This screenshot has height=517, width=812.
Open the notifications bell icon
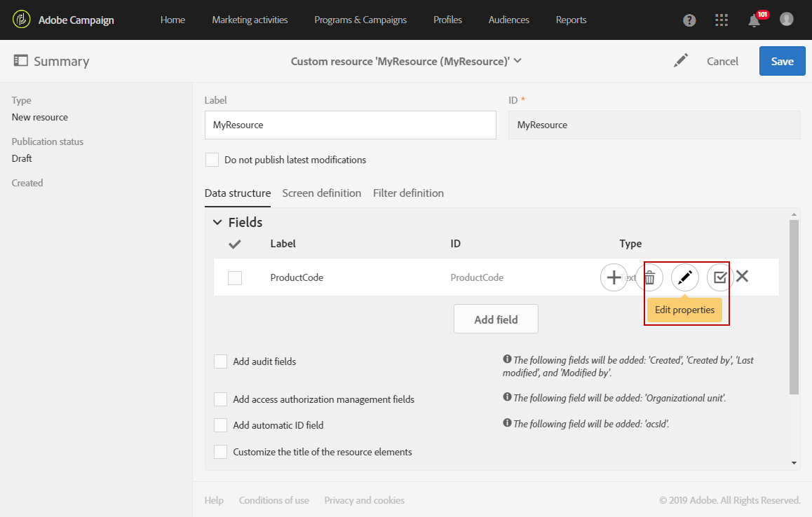click(x=754, y=20)
